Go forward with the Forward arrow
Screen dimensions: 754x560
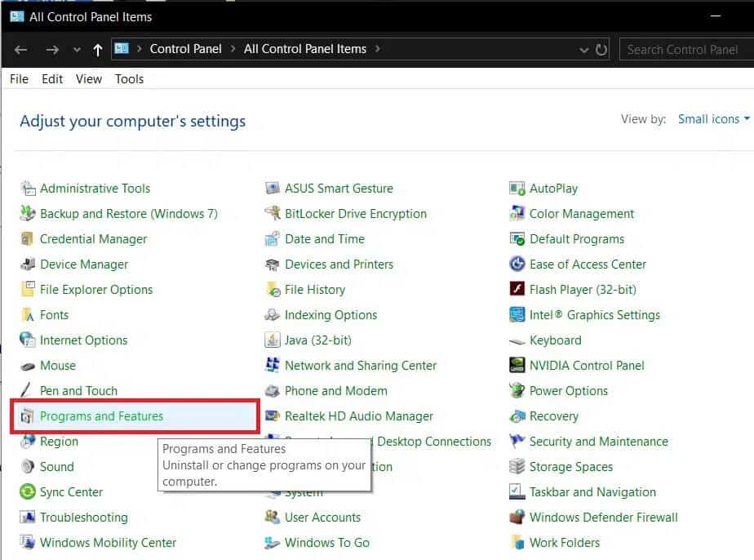click(52, 50)
